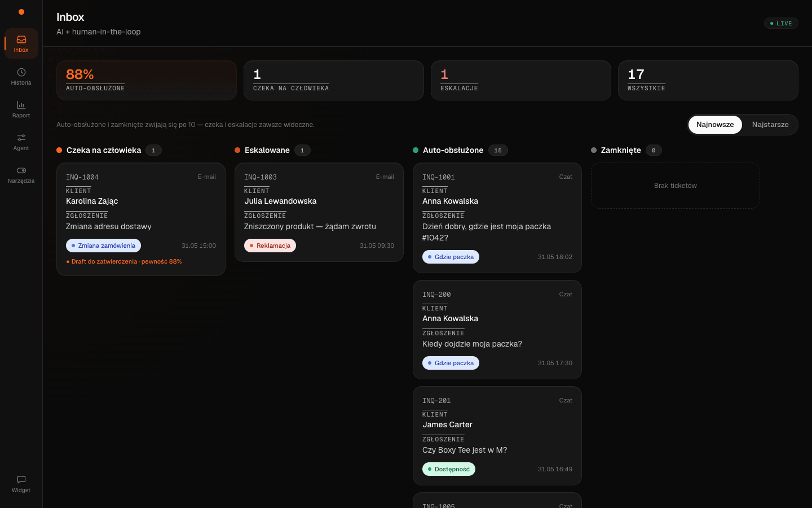The width and height of the screenshot is (812, 508).
Task: Click 'Zniszczony produkt — żądam zwrotu' text
Action: tap(310, 226)
